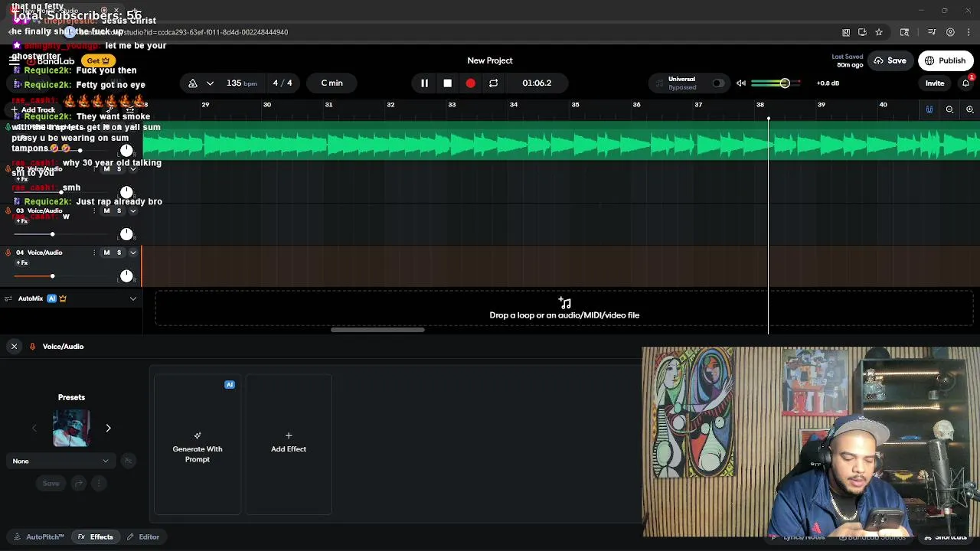Switch to the Effects tab
Viewport: 980px width, 551px height.
click(96, 537)
